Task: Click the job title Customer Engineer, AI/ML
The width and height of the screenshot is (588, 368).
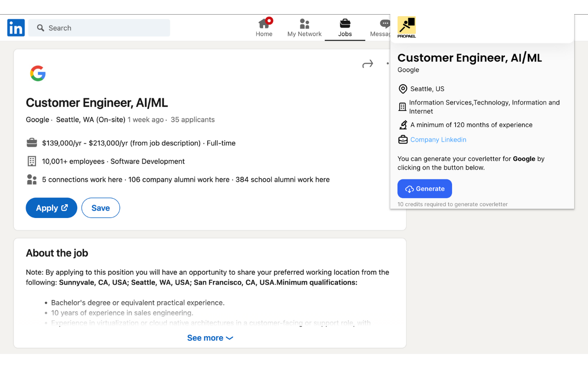Action: [97, 103]
